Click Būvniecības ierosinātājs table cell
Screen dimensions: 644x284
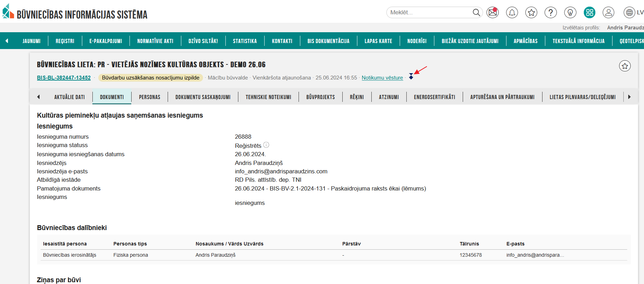click(x=70, y=255)
